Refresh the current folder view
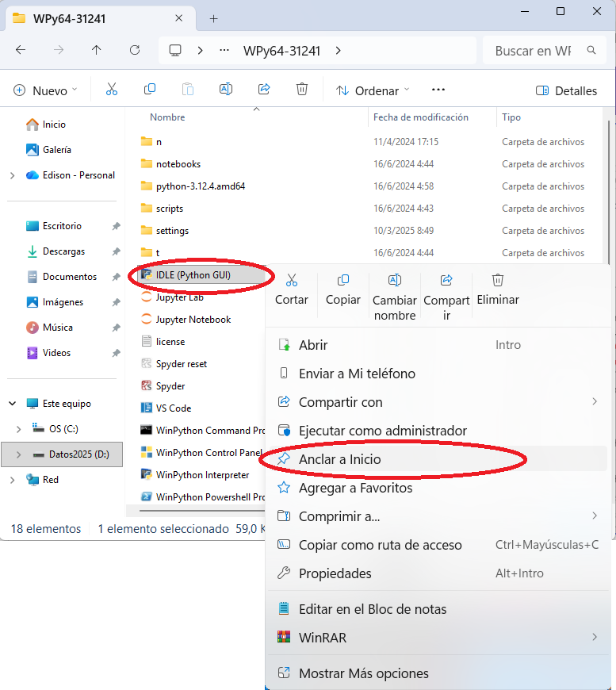Image resolution: width=616 pixels, height=690 pixels. [x=135, y=50]
